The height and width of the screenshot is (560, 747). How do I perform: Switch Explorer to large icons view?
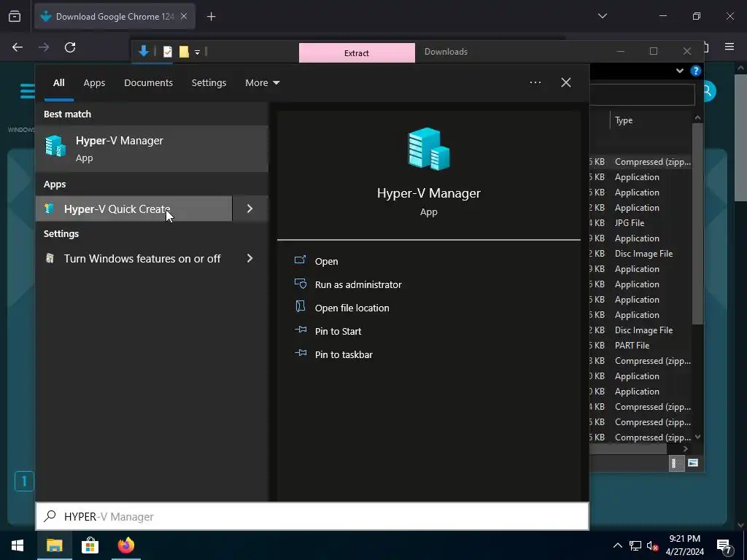point(693,463)
